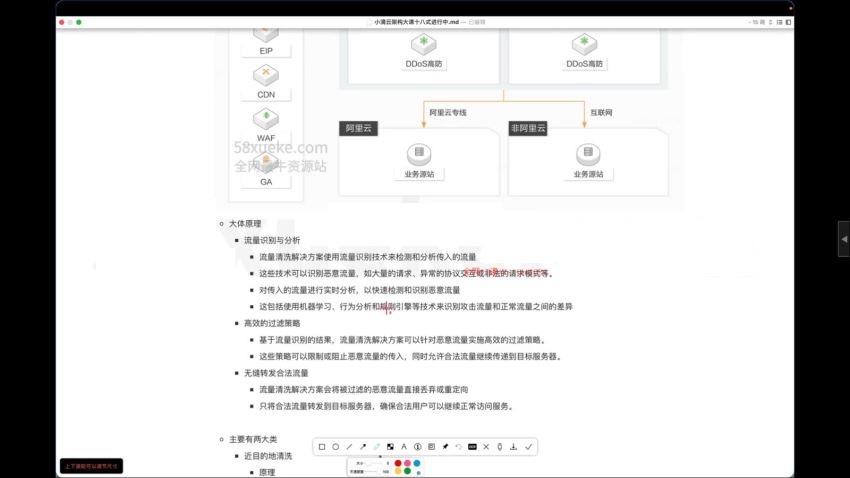
Task: Open the outline list icon in the title bar
Action: point(780,22)
